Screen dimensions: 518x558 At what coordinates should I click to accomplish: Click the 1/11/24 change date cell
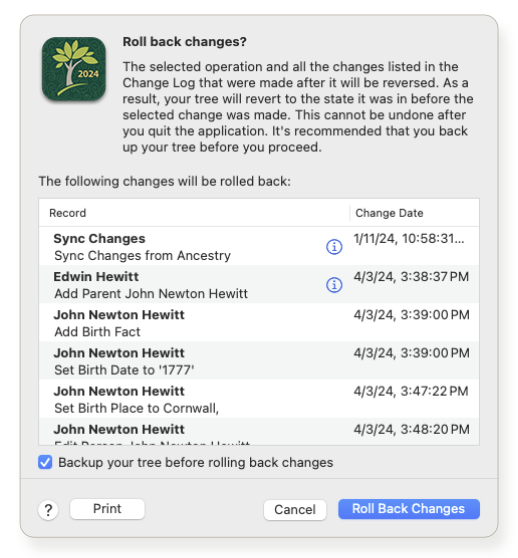pyautogui.click(x=409, y=238)
